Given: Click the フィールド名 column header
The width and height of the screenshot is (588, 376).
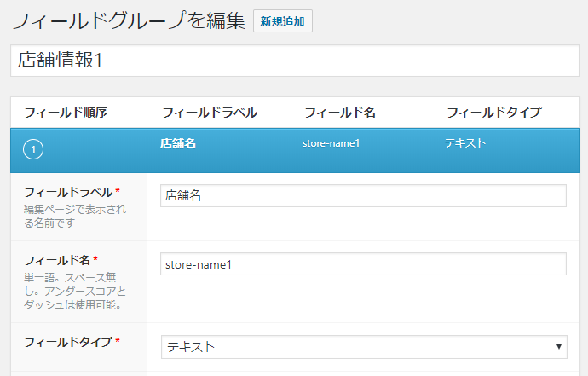Looking at the screenshot, I should pyautogui.click(x=340, y=113).
